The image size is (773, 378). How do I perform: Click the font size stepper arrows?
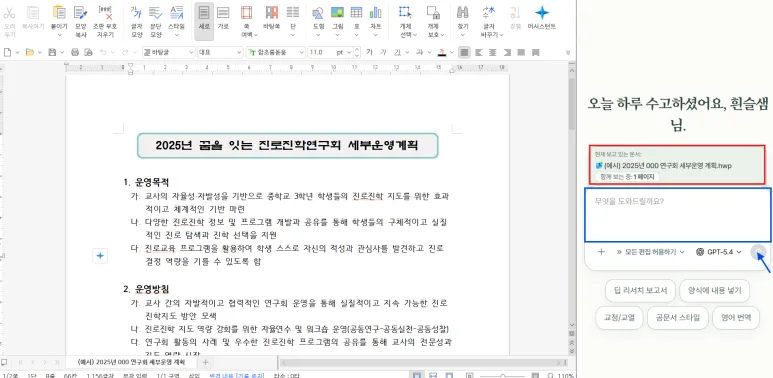[357, 52]
